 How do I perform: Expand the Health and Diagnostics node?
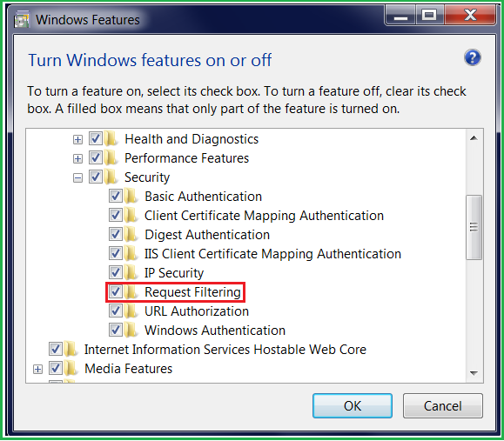77,140
